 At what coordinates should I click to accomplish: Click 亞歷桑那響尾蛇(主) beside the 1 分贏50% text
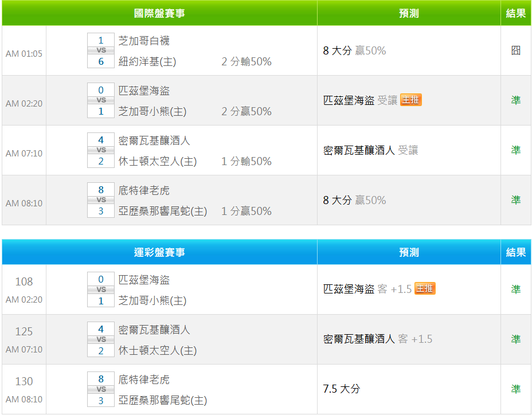[x=162, y=212]
